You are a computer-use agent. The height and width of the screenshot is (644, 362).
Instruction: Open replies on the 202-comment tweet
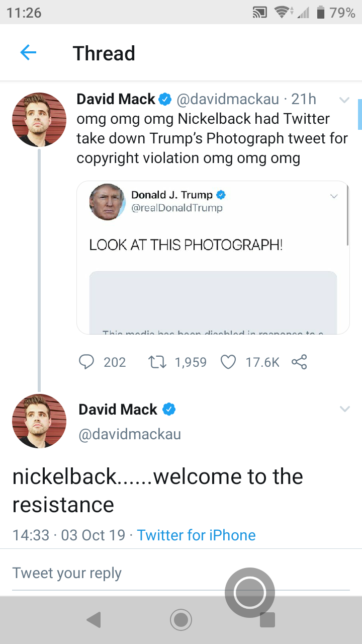click(87, 362)
